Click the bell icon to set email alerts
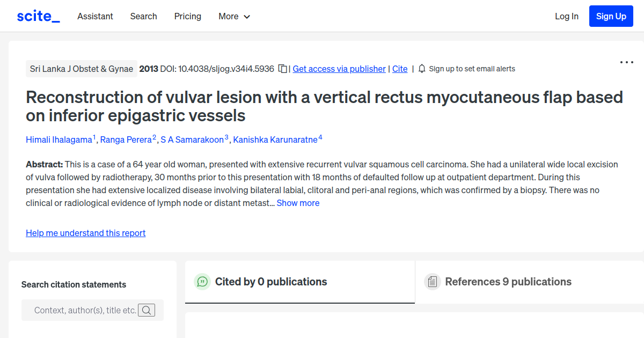Viewport: 644px width, 338px height. (x=422, y=69)
